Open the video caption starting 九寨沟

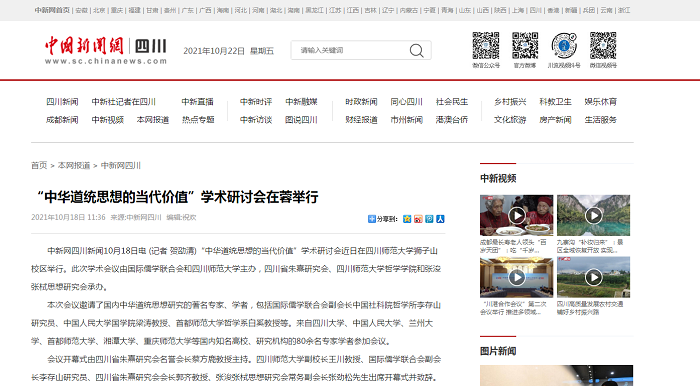click(x=590, y=246)
